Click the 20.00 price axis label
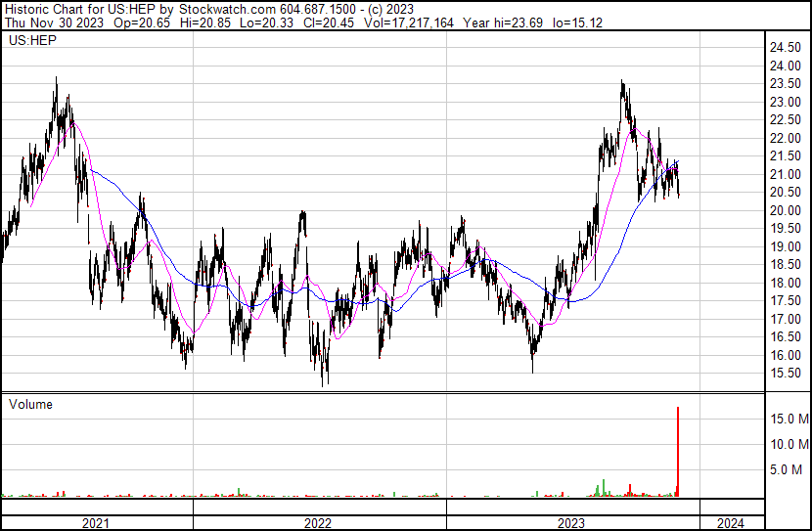Screen dimensions: 812x531 (x=786, y=210)
